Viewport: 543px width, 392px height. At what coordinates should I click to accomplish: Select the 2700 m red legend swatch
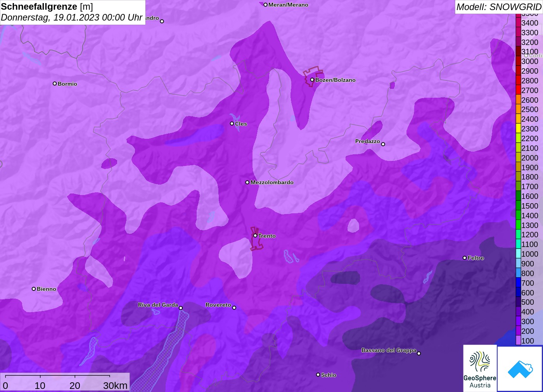pyautogui.click(x=518, y=90)
